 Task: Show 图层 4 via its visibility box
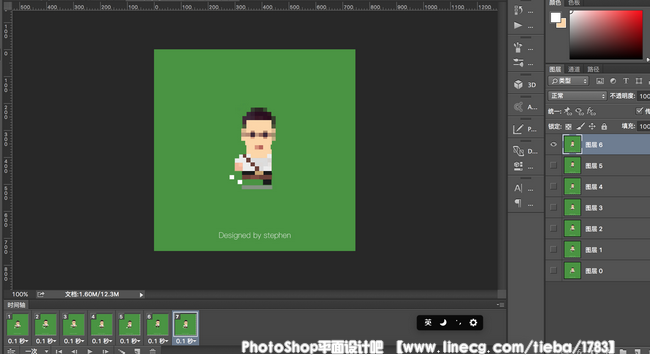tap(553, 186)
